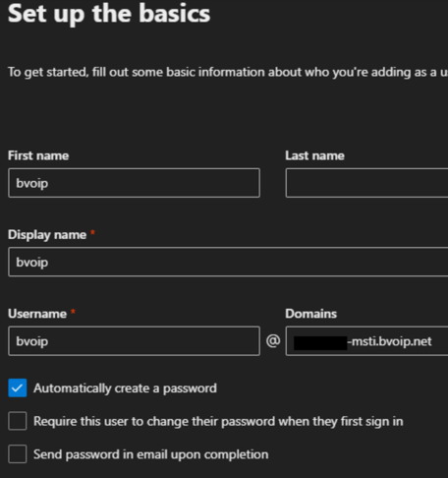Image resolution: width=448 pixels, height=478 pixels.
Task: Uncheck the Automatically create a password checkbox
Action: [x=18, y=388]
